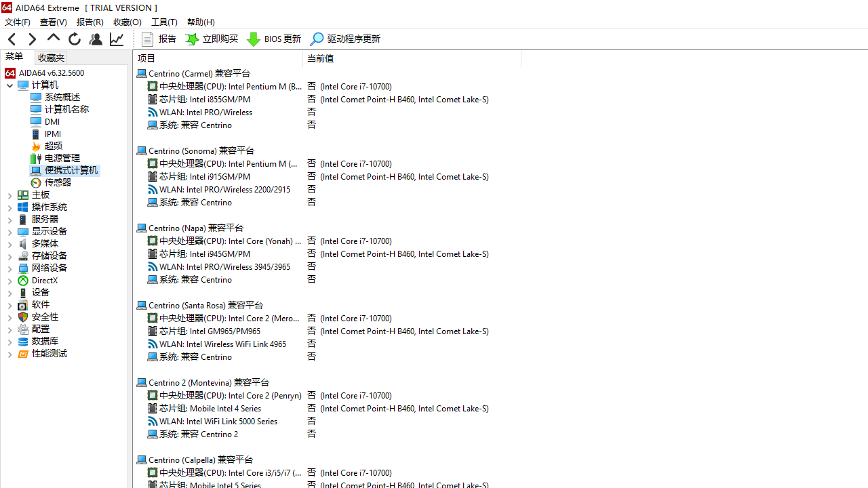
Task: Open the user profile icon in toolbar
Action: [x=96, y=39]
